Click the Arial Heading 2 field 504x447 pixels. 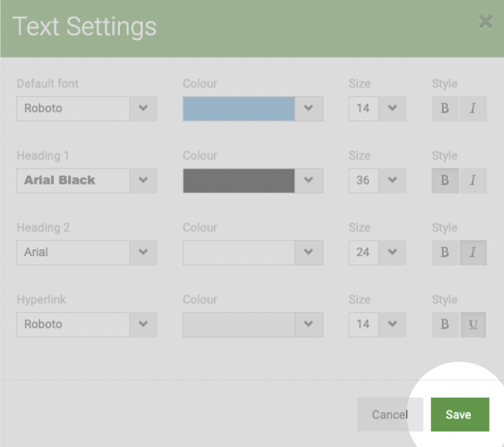73,253
